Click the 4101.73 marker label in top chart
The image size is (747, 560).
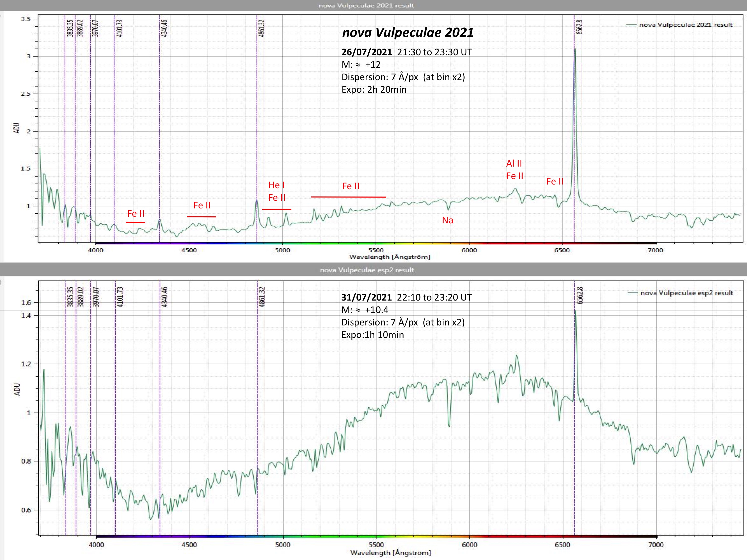tap(120, 28)
